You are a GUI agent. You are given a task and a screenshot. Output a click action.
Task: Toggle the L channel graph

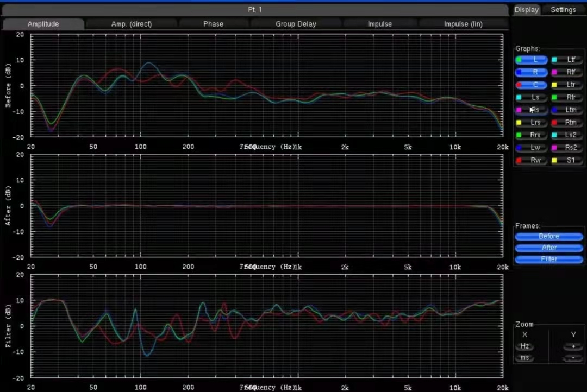(532, 60)
